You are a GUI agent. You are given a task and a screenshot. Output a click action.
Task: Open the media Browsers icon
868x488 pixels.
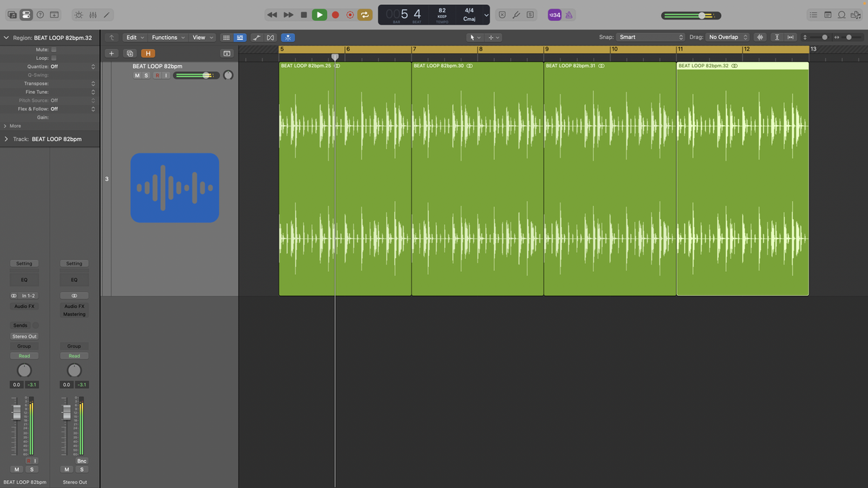click(x=856, y=14)
